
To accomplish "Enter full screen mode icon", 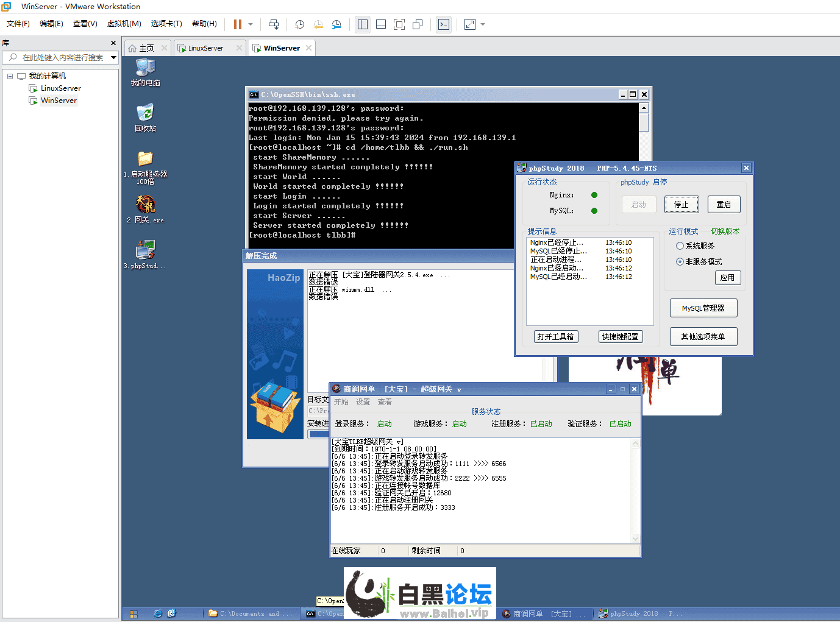I will click(399, 24).
